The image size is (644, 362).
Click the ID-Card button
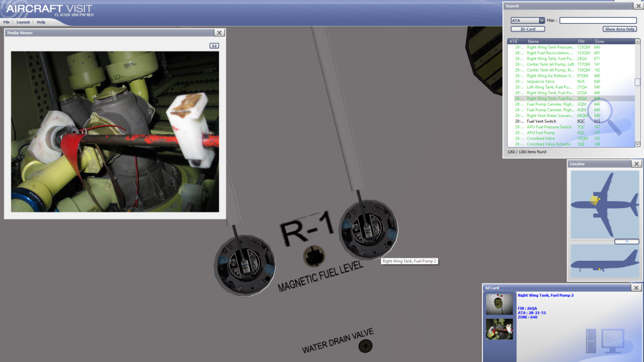(x=528, y=29)
